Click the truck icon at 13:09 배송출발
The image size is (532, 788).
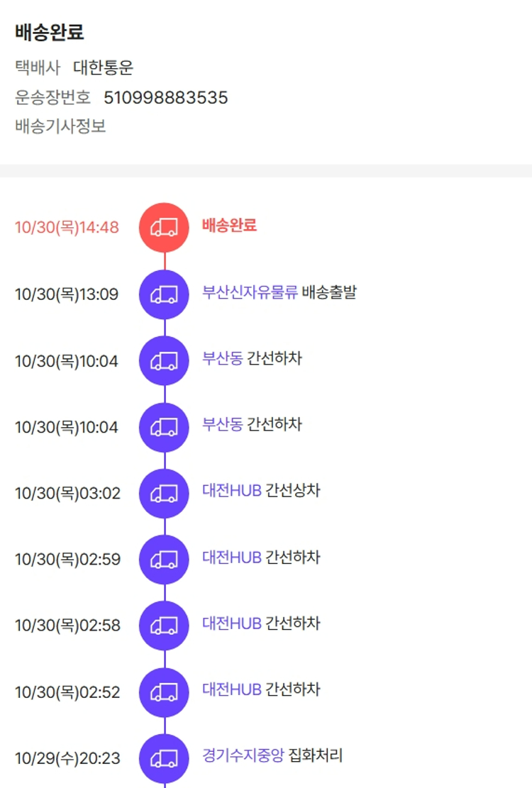[x=164, y=294]
